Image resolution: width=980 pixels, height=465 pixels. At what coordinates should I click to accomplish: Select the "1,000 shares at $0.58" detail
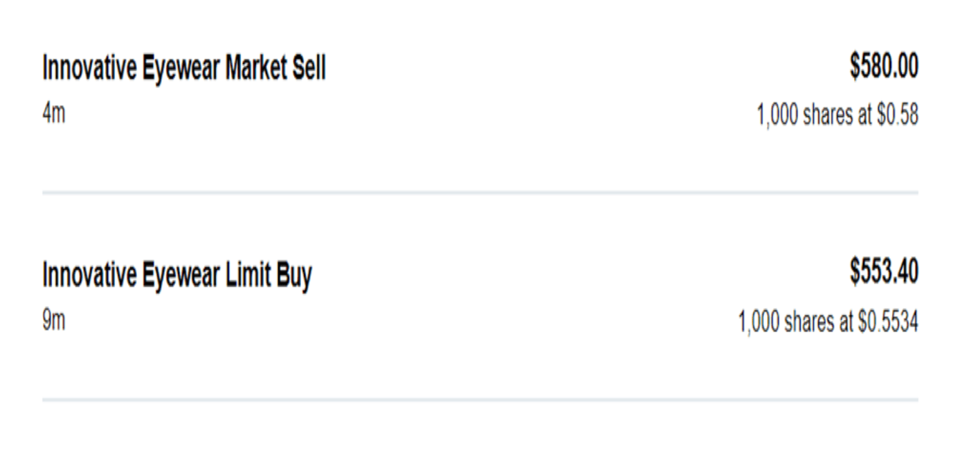pos(837,116)
